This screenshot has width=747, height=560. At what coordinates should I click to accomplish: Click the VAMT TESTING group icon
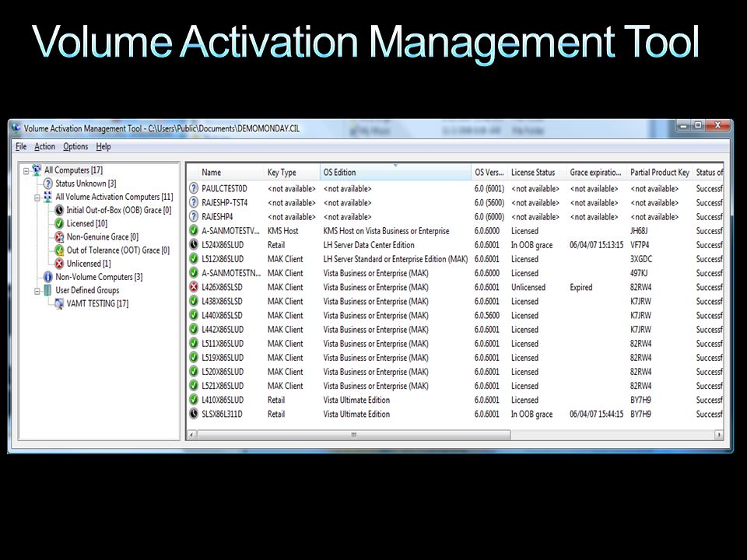click(x=59, y=303)
